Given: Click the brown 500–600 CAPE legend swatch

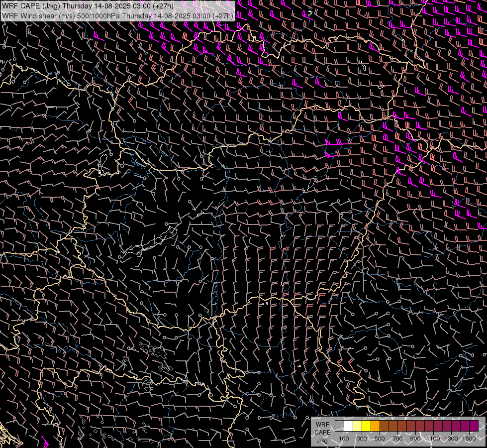Looking at the screenshot, I should pos(384,426).
